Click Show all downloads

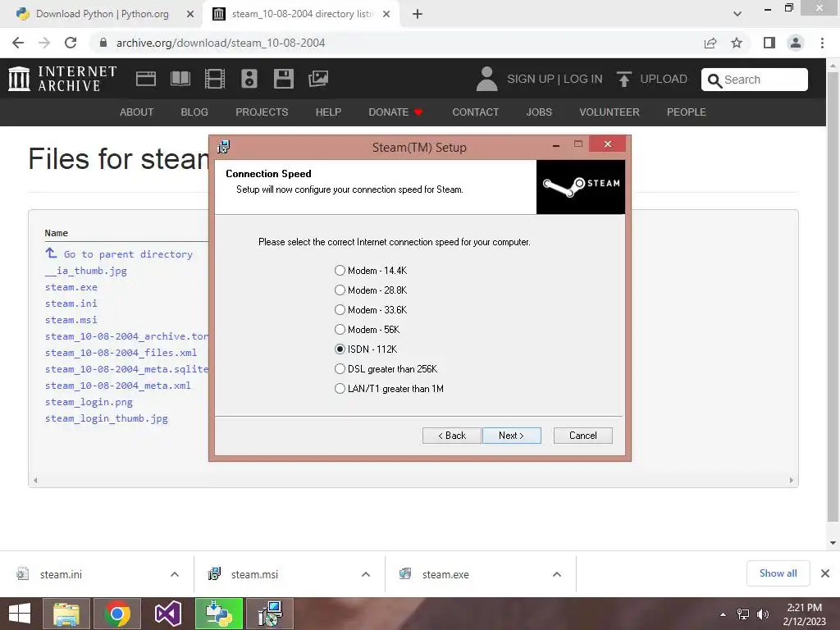(x=778, y=573)
